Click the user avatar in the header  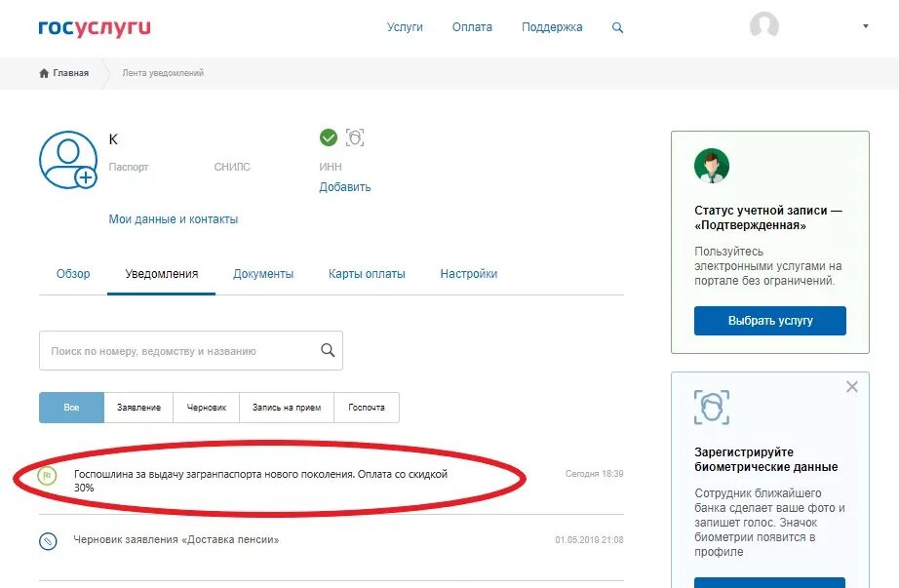tap(764, 25)
